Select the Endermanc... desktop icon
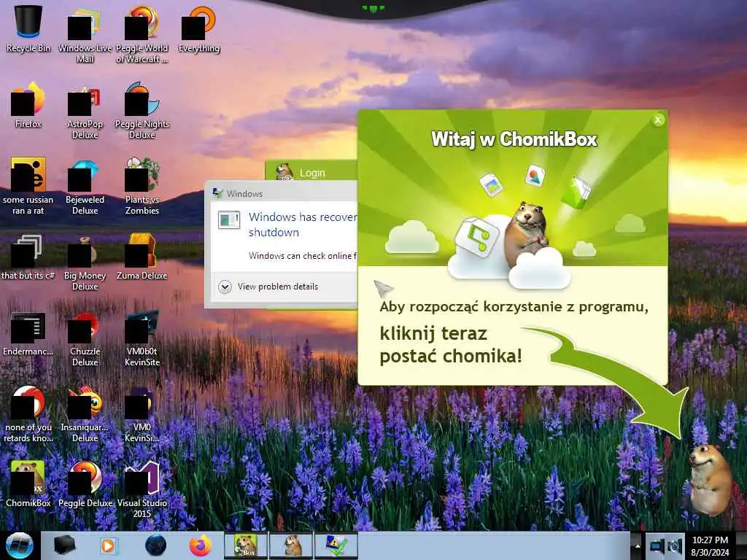Screen dimensions: 747x560 (x=28, y=333)
